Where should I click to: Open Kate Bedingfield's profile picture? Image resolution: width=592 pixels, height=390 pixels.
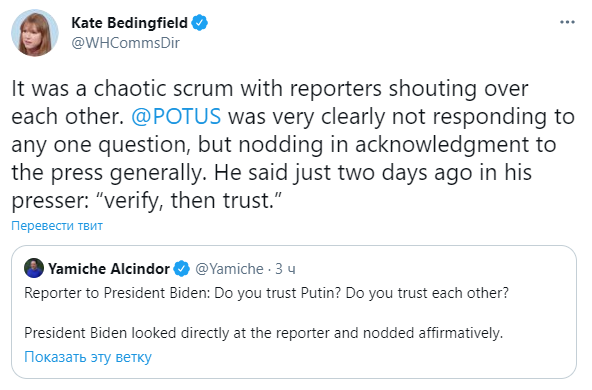click(35, 33)
